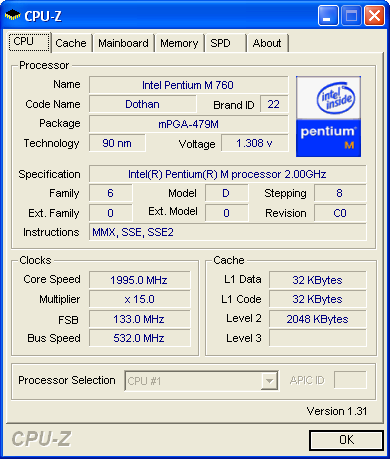Select the CPU tab
Screen dimensions: 390x459
click(29, 42)
